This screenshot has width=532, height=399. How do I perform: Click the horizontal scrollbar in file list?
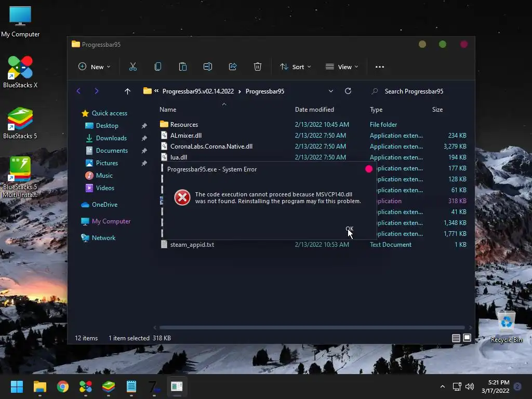[312, 327]
